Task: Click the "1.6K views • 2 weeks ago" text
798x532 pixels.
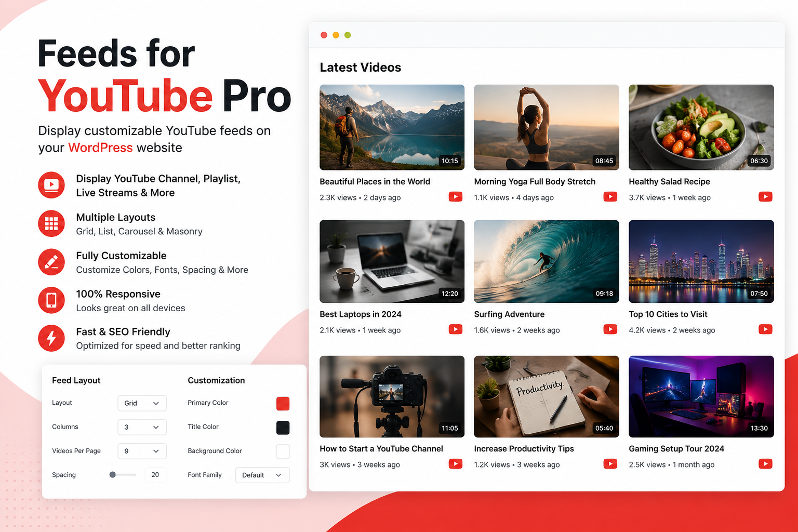Action: (517, 330)
